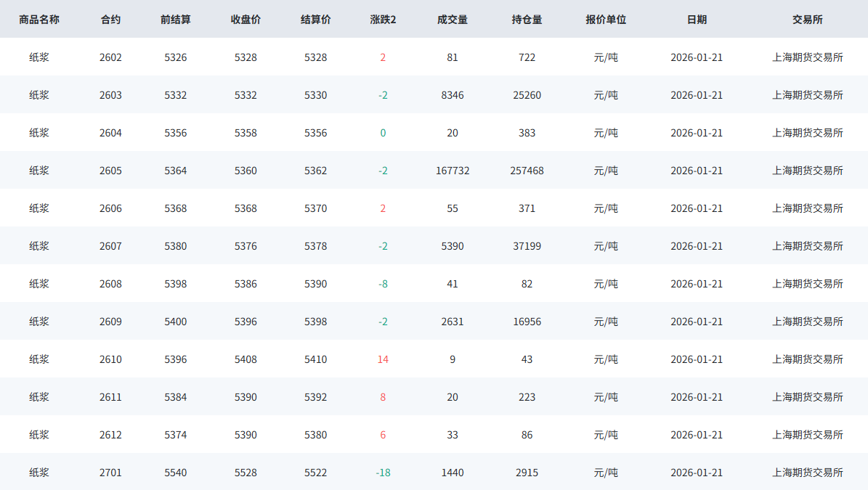
Task: Click the 收盘价 column header
Action: (246, 20)
